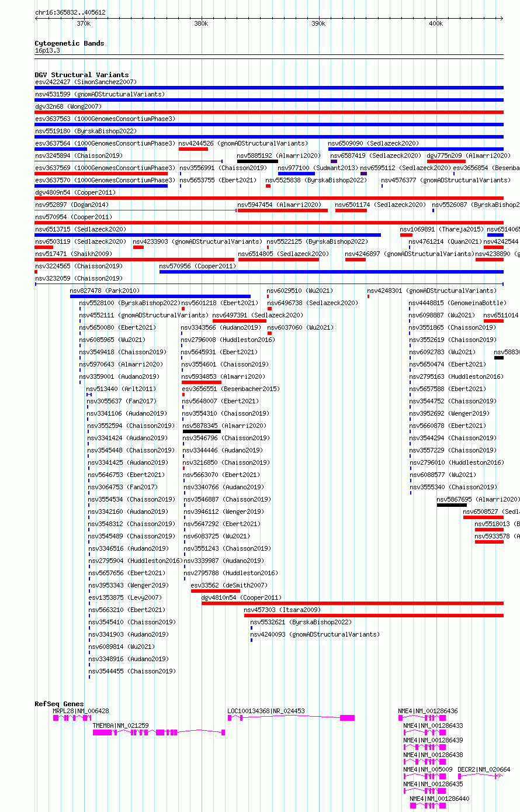Open nsv6509090 (Sedlazeck2020) variant
Image resolution: width=520 pixels, height=812 pixels.
374,143
